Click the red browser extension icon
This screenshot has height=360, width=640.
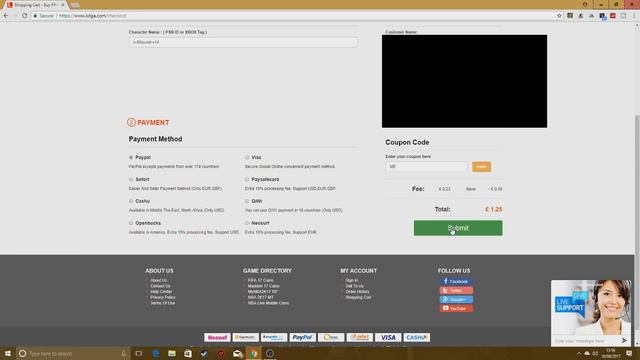pyautogui.click(x=613, y=16)
